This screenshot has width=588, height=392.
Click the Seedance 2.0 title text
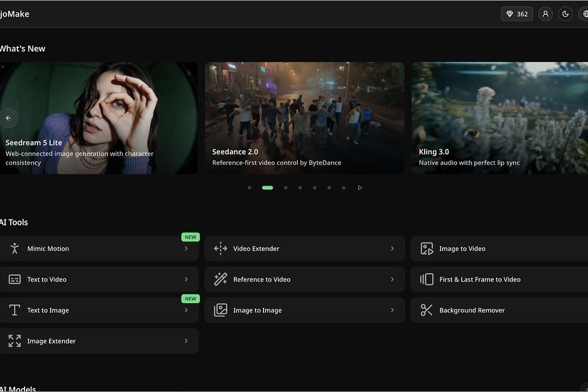(x=235, y=152)
